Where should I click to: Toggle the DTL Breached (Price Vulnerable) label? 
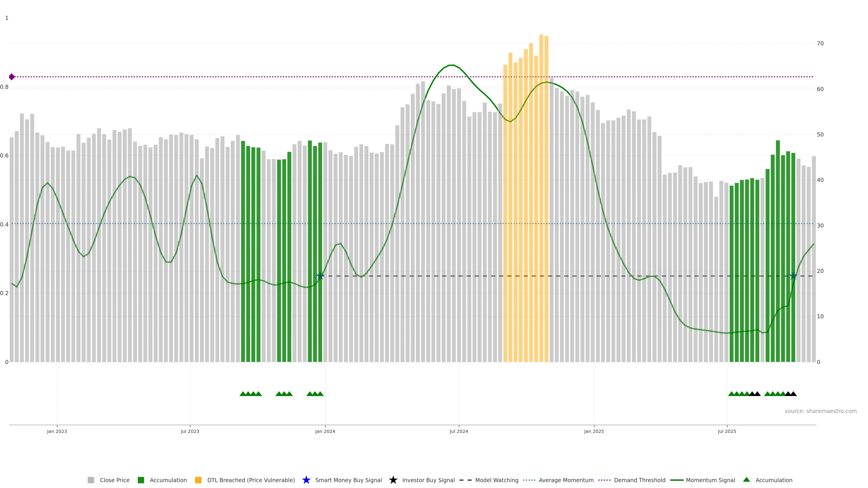pyautogui.click(x=251, y=480)
